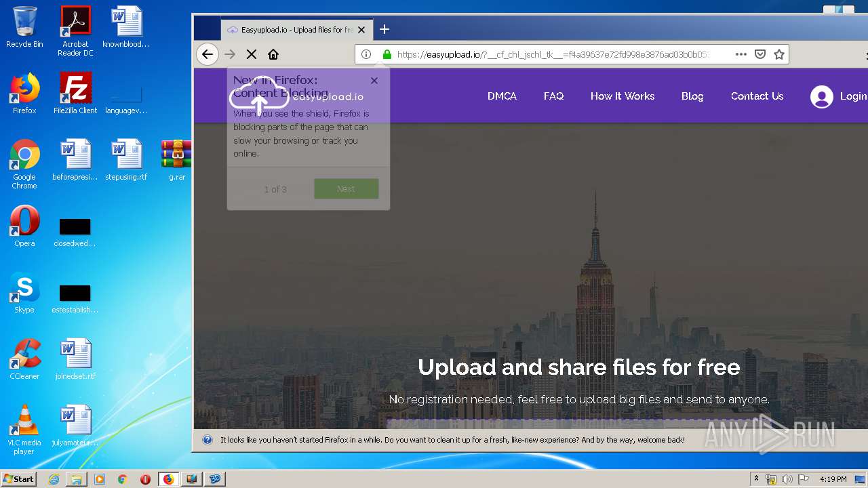Click the Pocket save icon
Viewport: 868px width, 488px height.
click(x=760, y=54)
